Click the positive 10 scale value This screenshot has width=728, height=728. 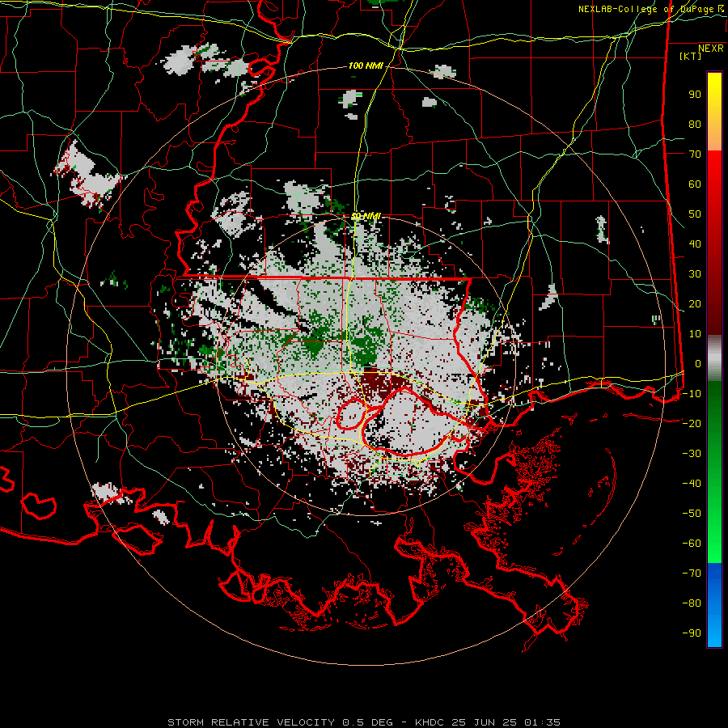(695, 334)
